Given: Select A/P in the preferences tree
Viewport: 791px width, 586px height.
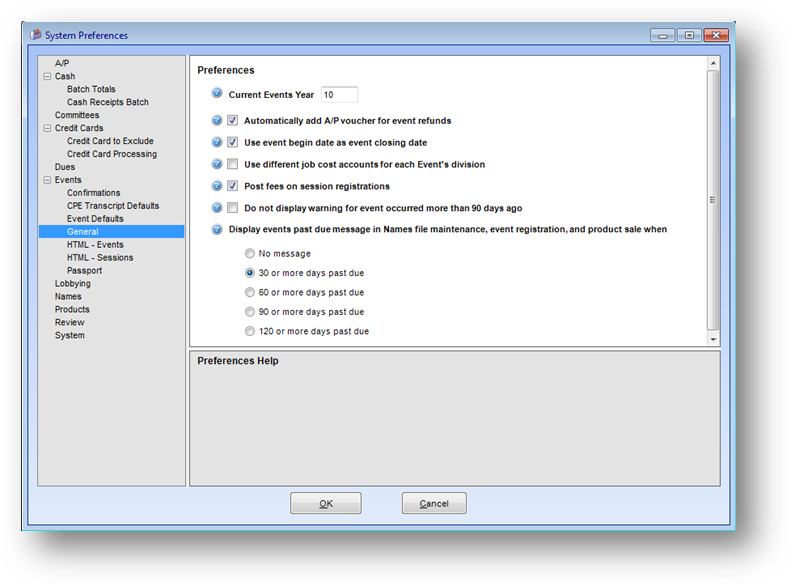Looking at the screenshot, I should [x=62, y=63].
